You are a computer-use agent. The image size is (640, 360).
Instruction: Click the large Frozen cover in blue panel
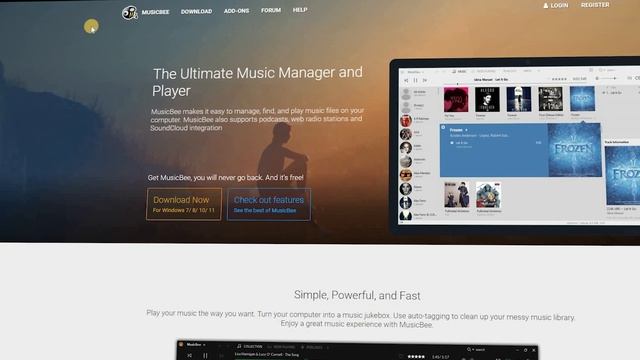pos(574,150)
